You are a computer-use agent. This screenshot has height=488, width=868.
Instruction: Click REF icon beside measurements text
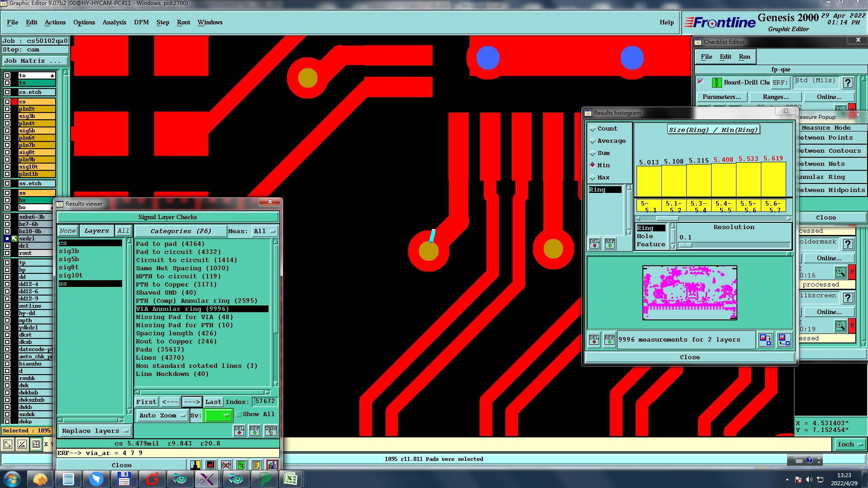609,339
